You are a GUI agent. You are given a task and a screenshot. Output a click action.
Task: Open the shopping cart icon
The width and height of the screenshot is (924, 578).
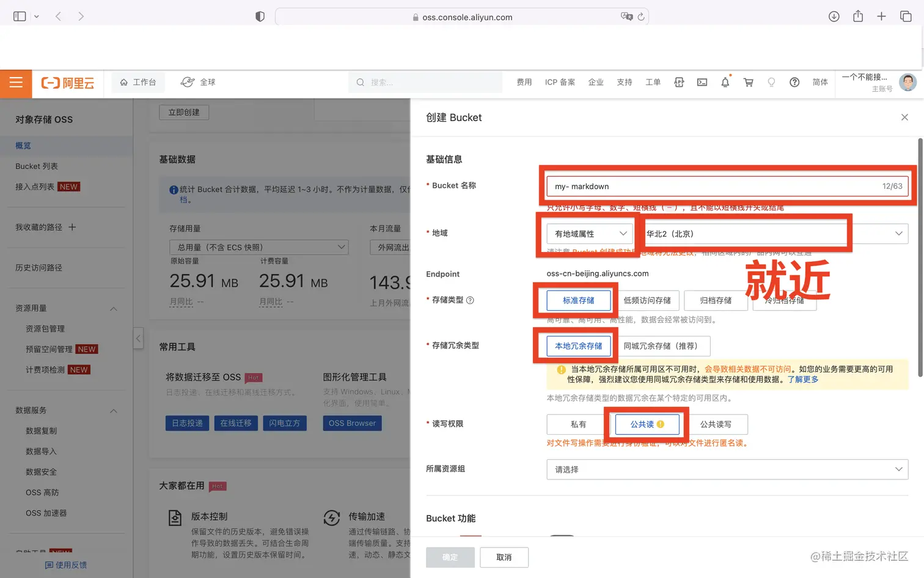pyautogui.click(x=748, y=82)
